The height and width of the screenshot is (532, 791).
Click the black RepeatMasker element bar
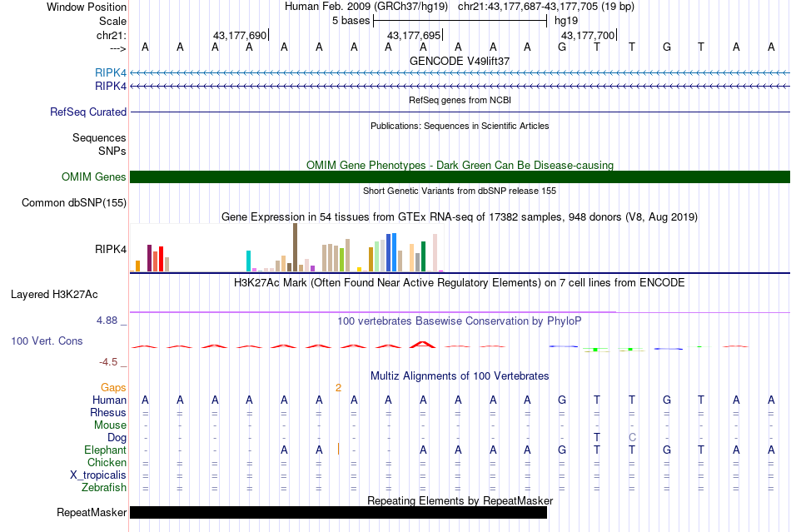click(x=339, y=512)
